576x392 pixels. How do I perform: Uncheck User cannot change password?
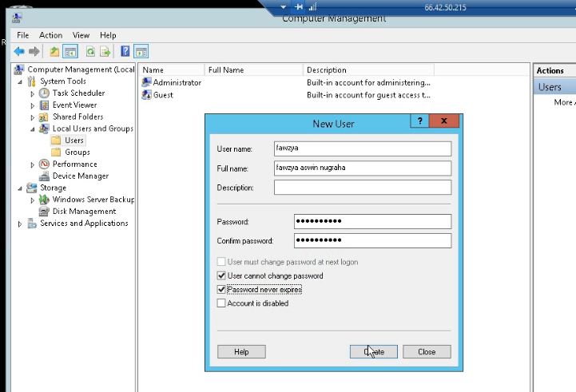click(x=221, y=275)
